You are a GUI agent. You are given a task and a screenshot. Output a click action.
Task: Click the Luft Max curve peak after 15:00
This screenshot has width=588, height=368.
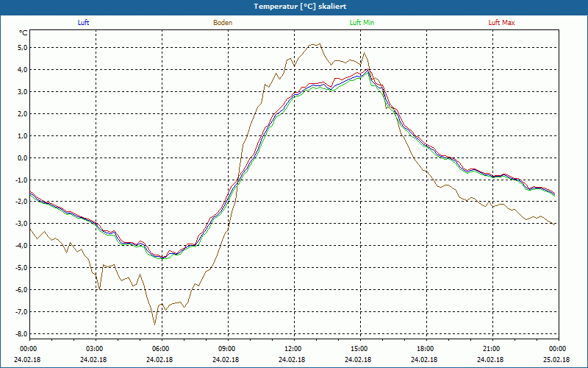tap(369, 69)
